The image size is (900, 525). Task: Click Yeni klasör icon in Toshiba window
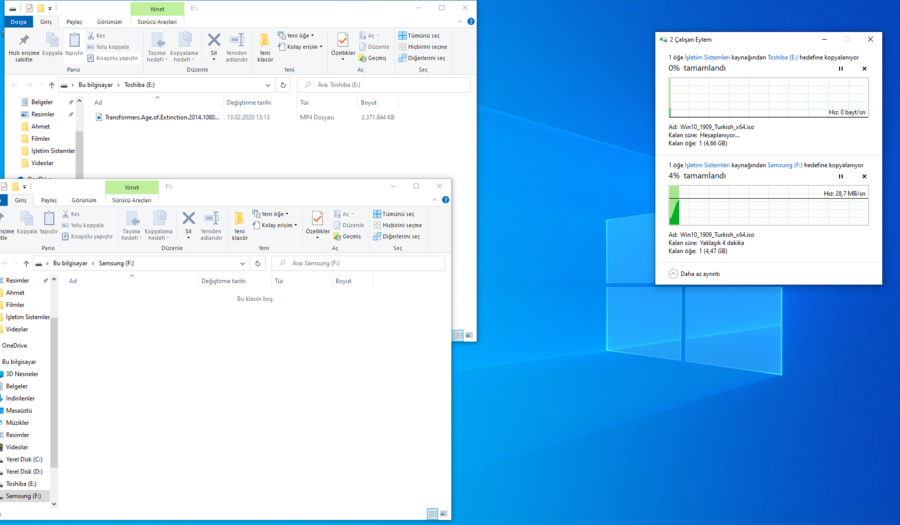tap(265, 47)
